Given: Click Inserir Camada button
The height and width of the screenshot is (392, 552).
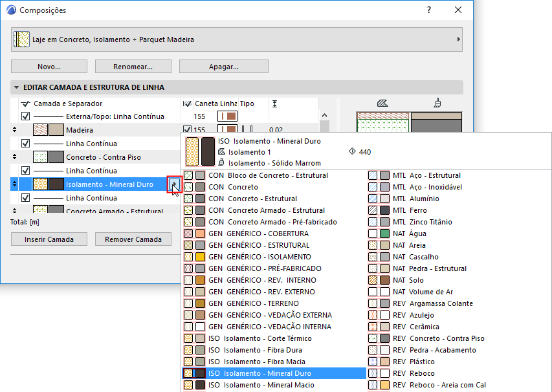Looking at the screenshot, I should click(x=49, y=239).
